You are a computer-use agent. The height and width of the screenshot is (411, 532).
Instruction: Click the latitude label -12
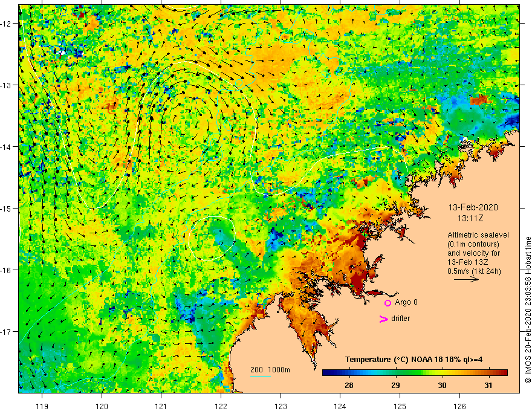[x=6, y=24]
